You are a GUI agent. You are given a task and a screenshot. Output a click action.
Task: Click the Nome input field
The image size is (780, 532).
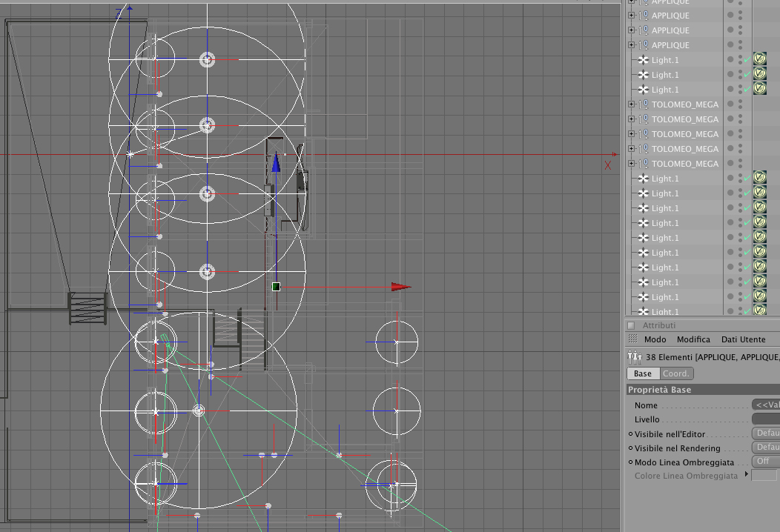point(766,405)
